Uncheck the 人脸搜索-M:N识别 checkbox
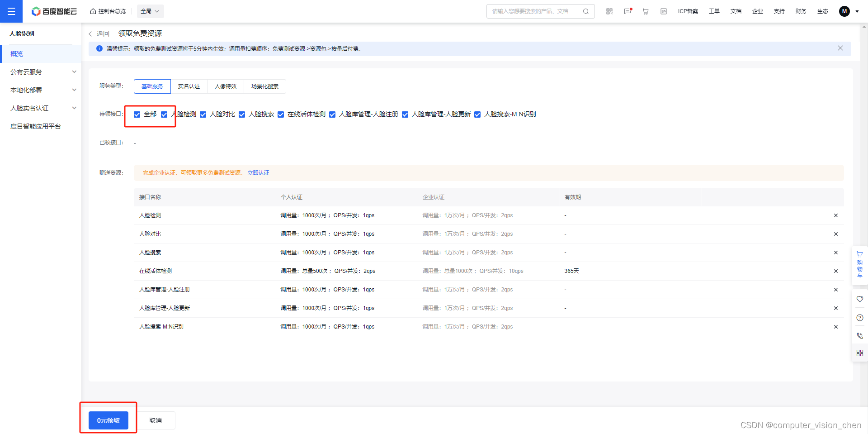868x434 pixels. pyautogui.click(x=477, y=114)
